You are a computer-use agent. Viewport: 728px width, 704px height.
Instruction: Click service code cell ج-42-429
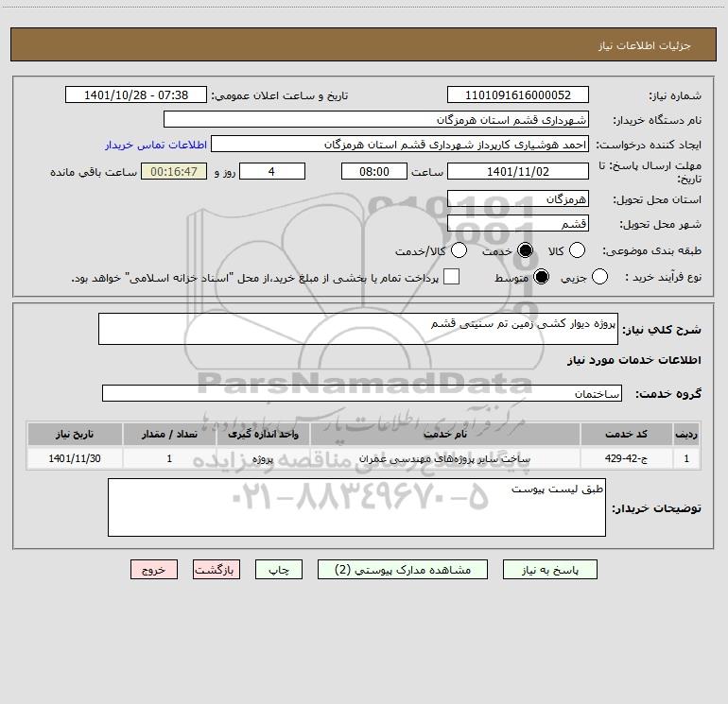coord(626,458)
